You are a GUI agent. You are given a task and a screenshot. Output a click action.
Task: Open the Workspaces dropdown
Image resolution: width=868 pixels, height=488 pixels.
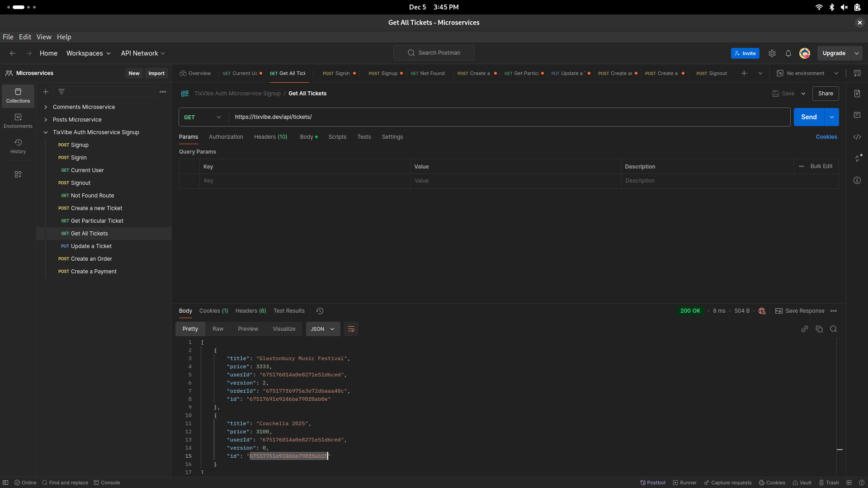(x=89, y=53)
